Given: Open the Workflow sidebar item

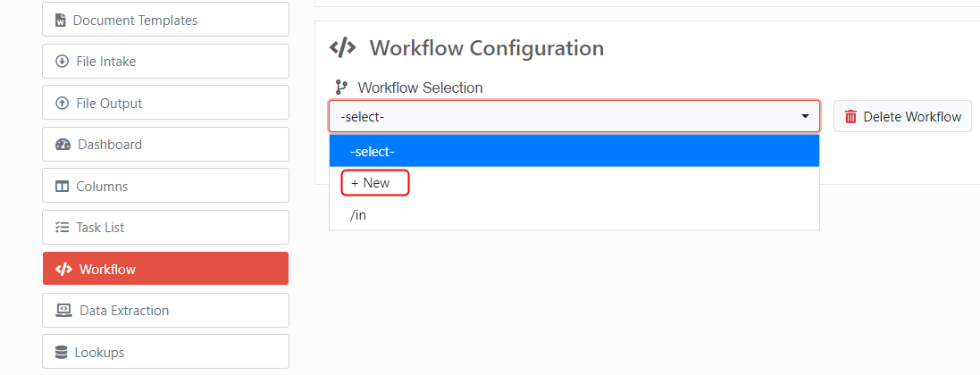Looking at the screenshot, I should (x=165, y=269).
